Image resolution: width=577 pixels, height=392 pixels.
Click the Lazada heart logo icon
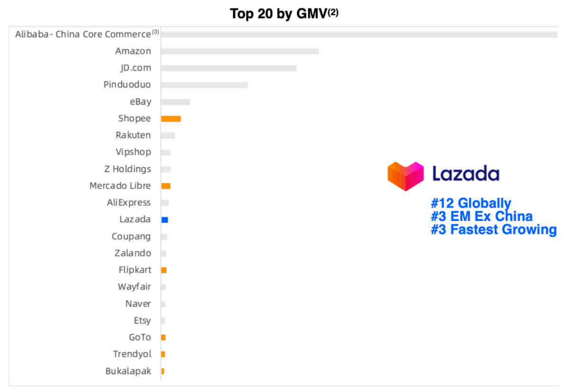point(405,176)
